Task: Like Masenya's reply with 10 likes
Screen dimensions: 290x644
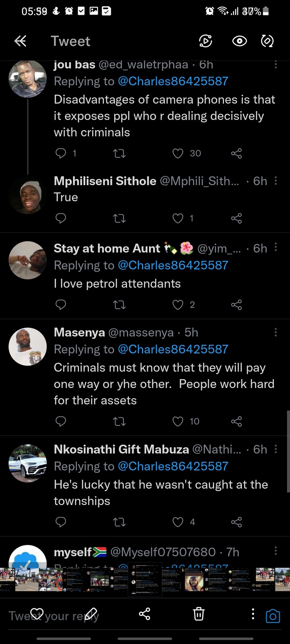Action: (178, 421)
